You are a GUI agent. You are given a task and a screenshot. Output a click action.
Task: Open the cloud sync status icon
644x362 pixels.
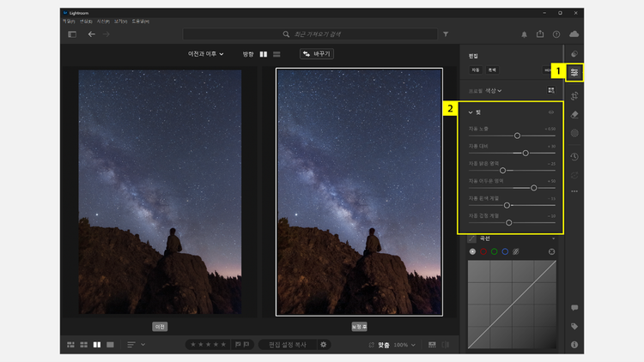[574, 34]
